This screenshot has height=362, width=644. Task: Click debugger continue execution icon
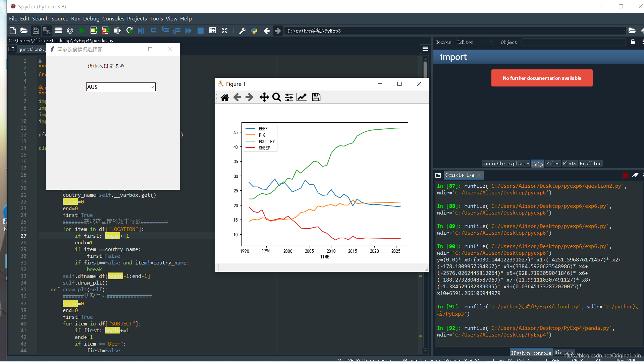[x=189, y=31]
